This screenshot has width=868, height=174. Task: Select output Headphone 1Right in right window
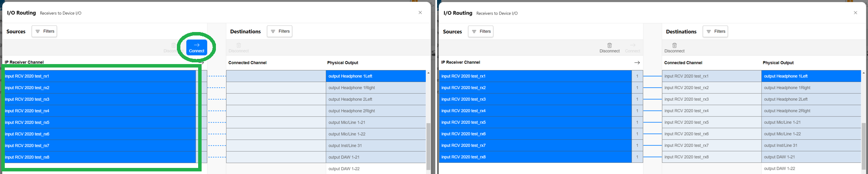point(811,88)
